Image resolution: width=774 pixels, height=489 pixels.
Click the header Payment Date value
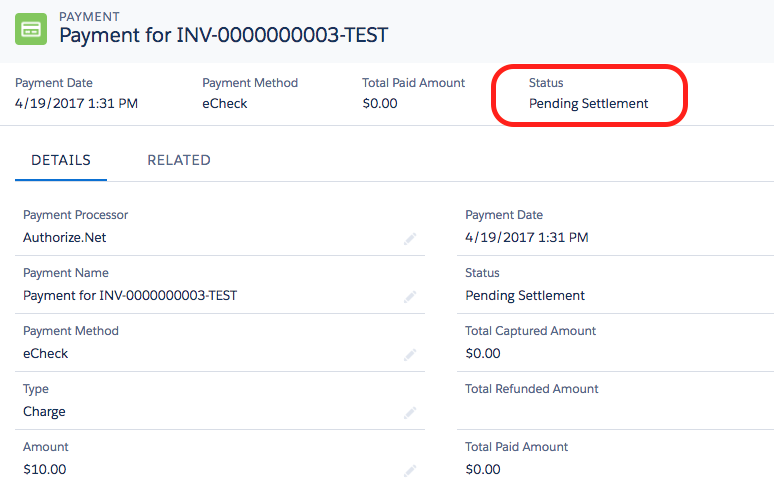click(x=77, y=103)
